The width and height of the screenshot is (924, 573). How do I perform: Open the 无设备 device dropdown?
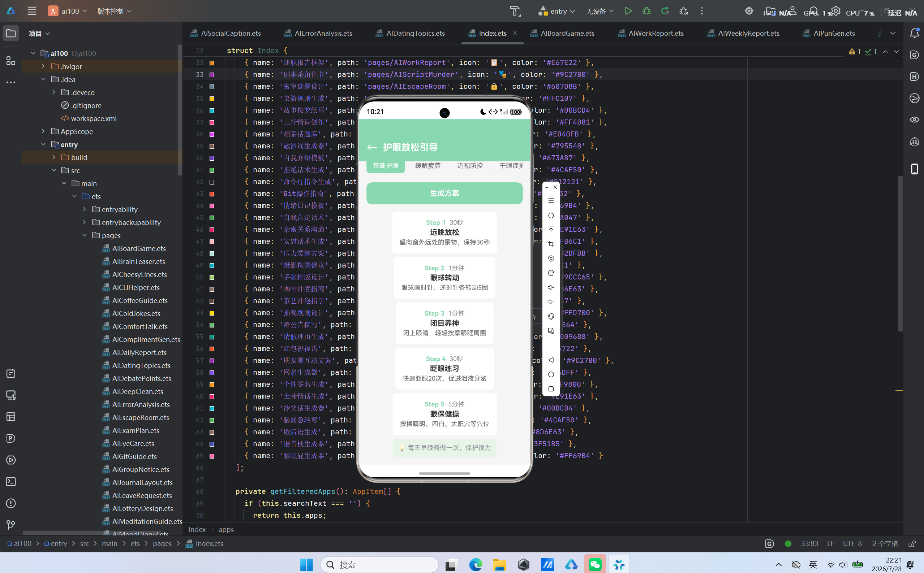coord(599,11)
